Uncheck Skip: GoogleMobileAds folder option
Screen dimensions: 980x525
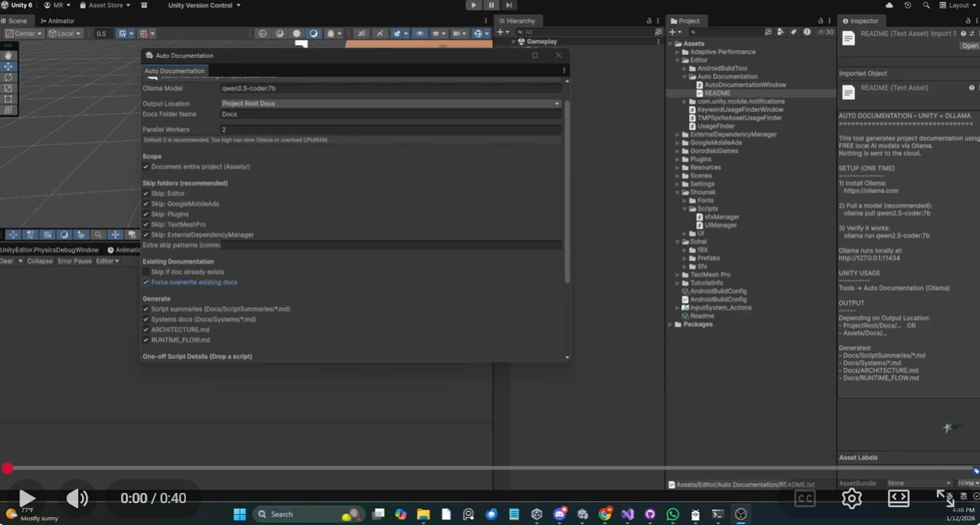pos(146,204)
